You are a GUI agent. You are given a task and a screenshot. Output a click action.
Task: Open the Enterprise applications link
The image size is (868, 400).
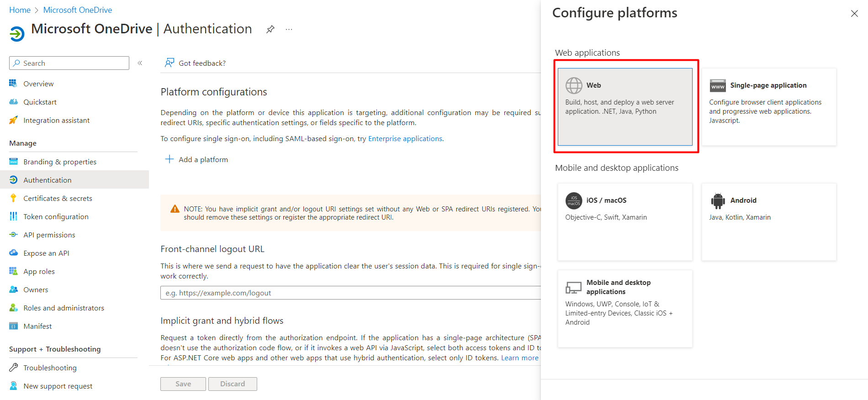(x=405, y=138)
